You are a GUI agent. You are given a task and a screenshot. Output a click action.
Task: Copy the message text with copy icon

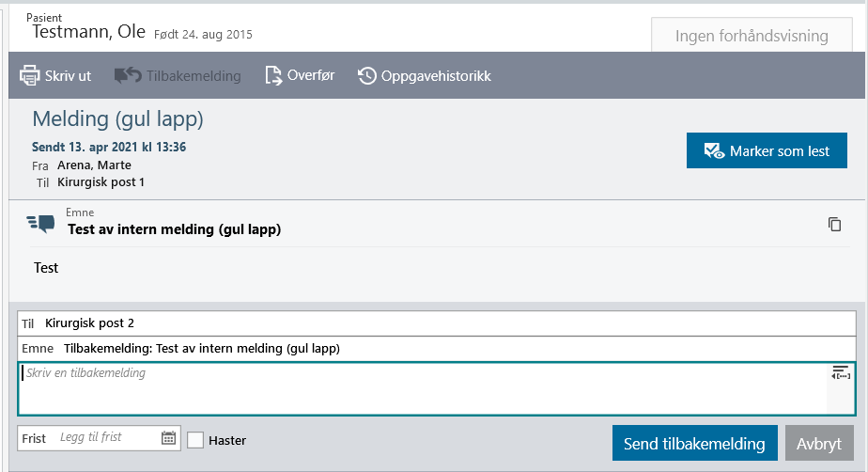pos(834,224)
